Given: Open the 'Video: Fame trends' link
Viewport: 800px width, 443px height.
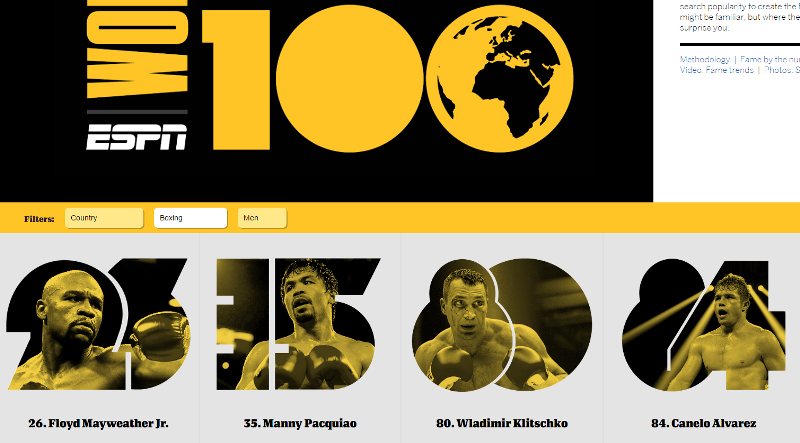Looking at the screenshot, I should (x=716, y=70).
